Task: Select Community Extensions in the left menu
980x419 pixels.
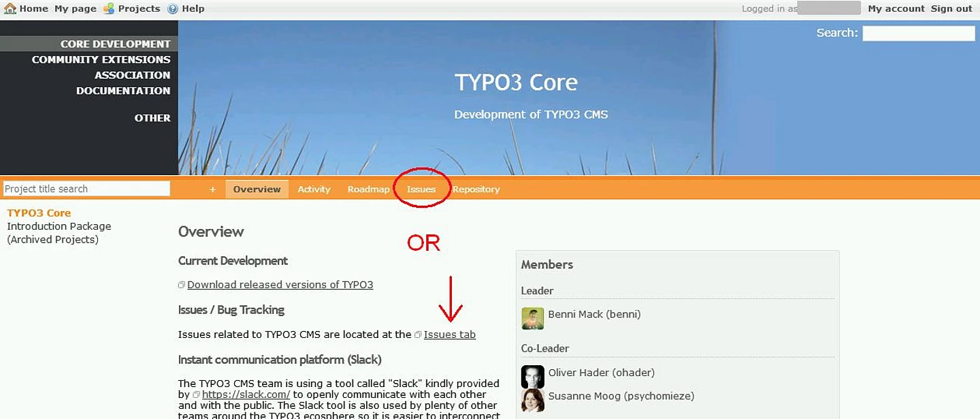Action: click(101, 59)
